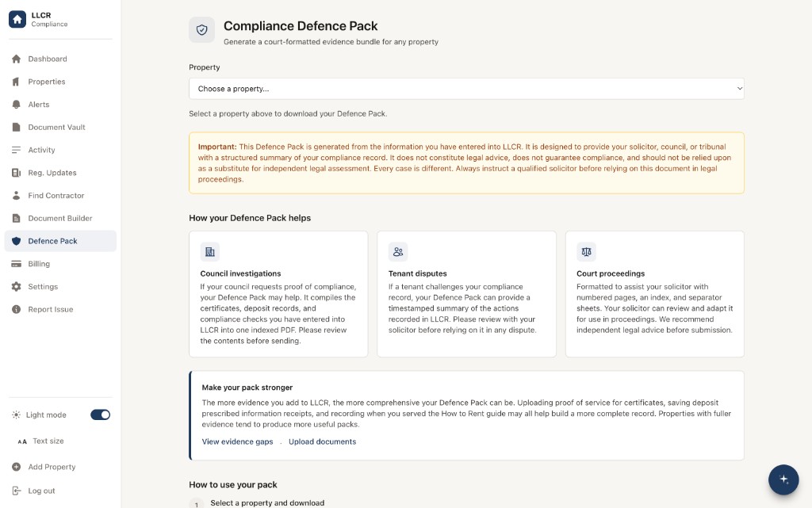Viewport: 812px width, 508px height.
Task: Open Find Contractor page
Action: point(60,196)
